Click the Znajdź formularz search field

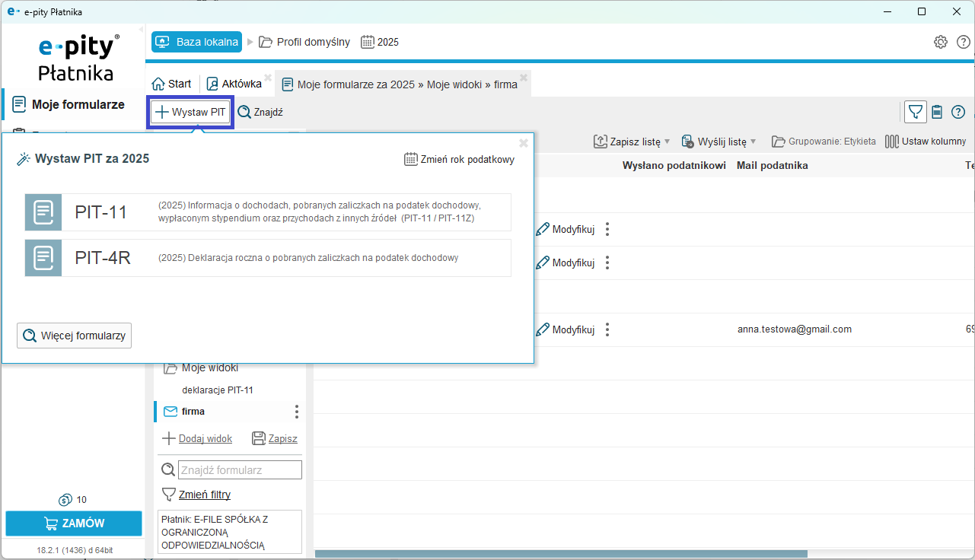coord(240,470)
